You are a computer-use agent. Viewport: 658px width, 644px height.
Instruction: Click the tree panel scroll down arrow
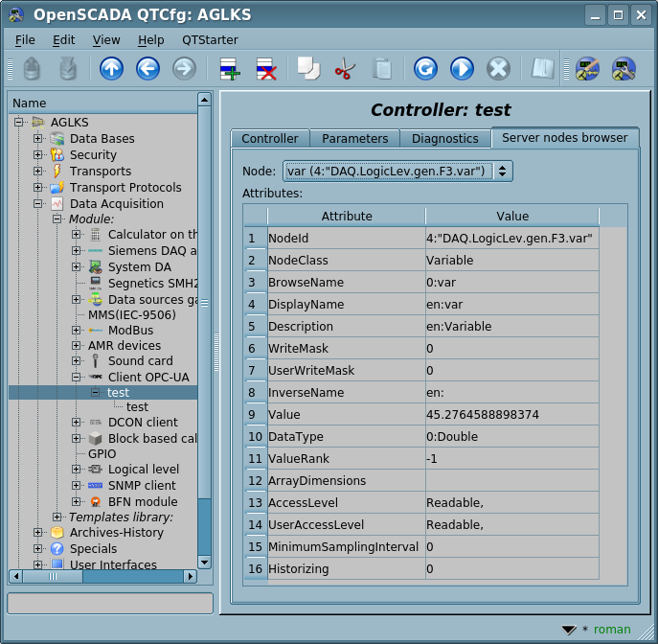pos(204,562)
